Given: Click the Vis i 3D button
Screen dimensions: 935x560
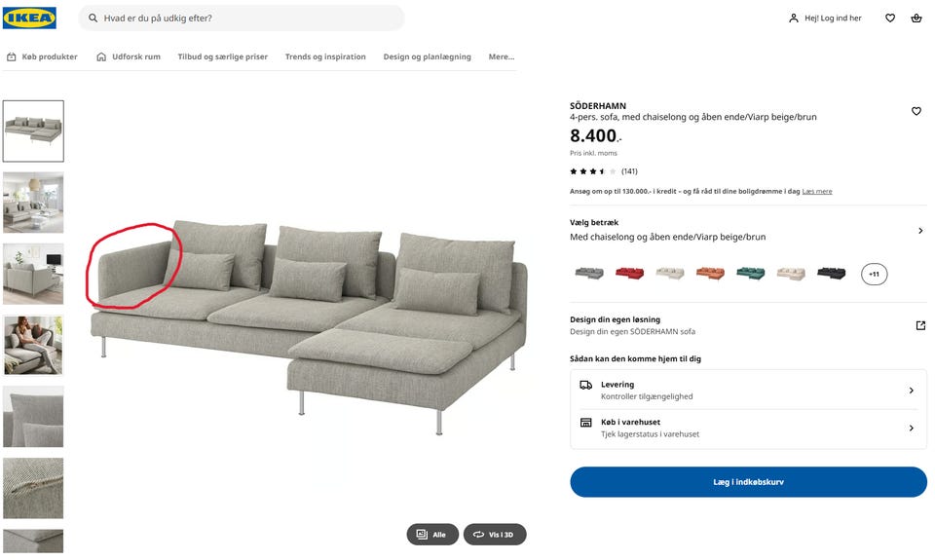Looking at the screenshot, I should (x=495, y=535).
